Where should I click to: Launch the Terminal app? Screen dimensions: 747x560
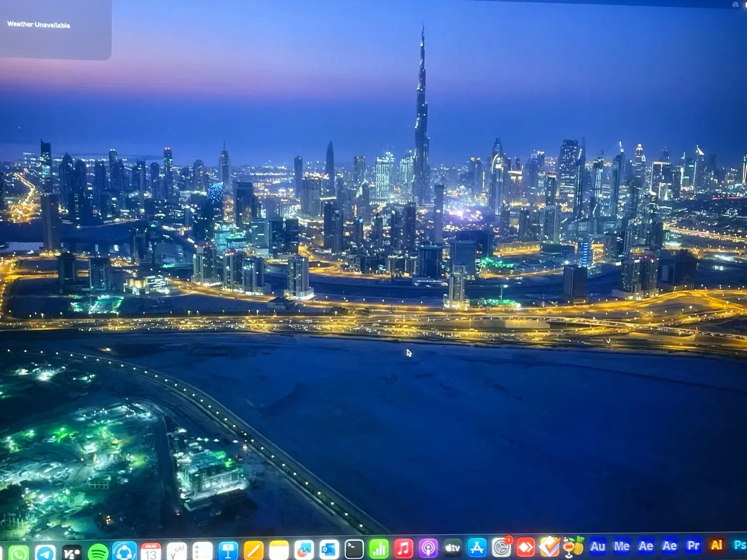click(354, 549)
